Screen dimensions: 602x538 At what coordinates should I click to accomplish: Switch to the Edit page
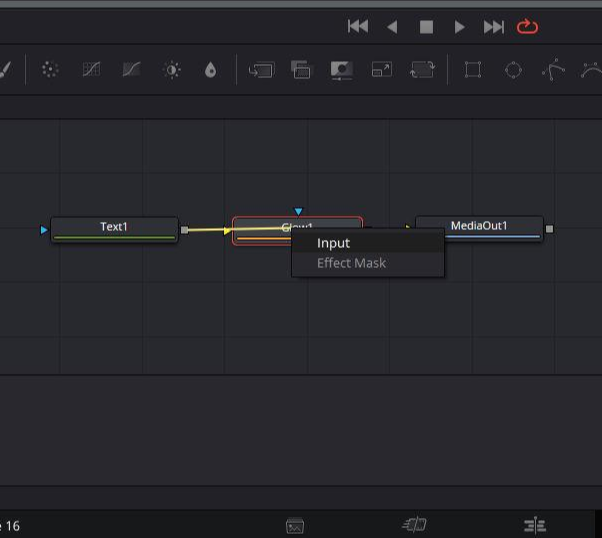[535, 526]
